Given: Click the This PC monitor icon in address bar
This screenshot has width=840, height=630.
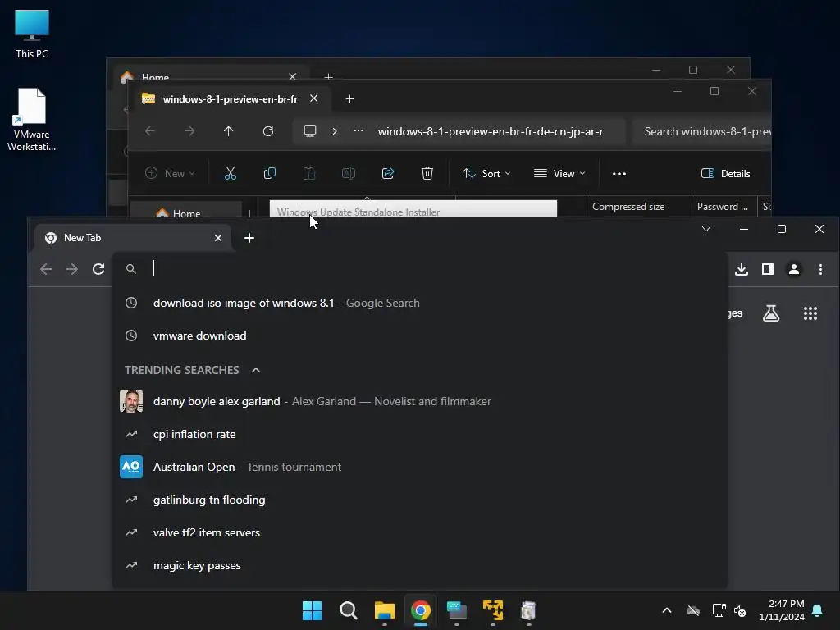Looking at the screenshot, I should tap(309, 131).
